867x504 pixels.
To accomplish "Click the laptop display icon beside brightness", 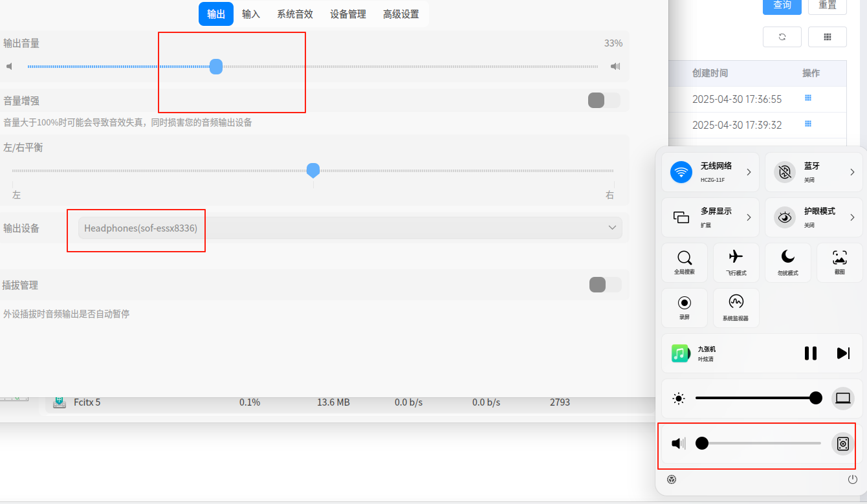I will pos(843,398).
